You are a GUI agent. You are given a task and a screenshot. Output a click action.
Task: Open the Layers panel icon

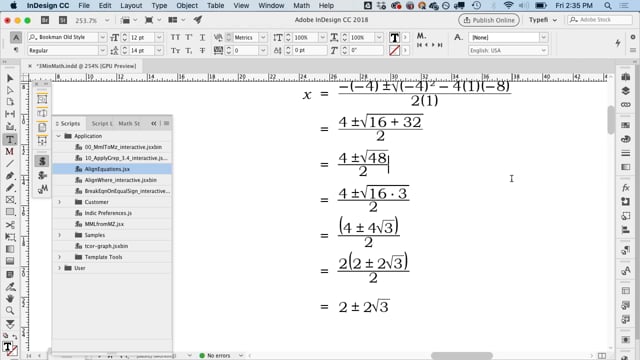625,91
